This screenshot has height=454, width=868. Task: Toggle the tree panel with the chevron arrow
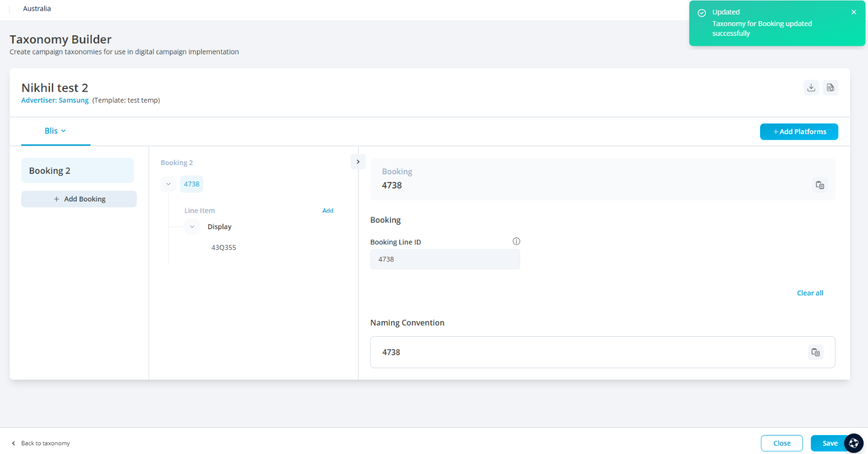pyautogui.click(x=358, y=162)
